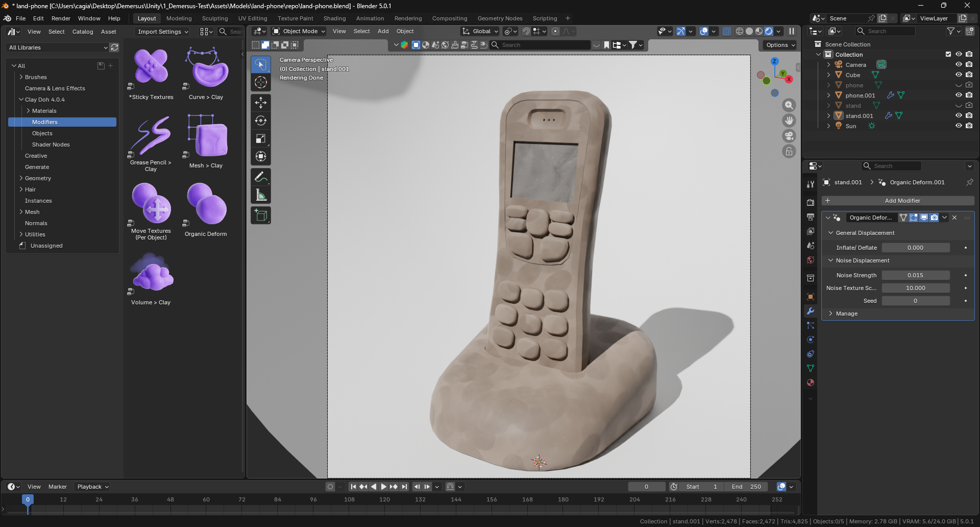Select the Move tool in the viewport toolbar
Viewport: 980px width, 527px height.
[x=260, y=103]
